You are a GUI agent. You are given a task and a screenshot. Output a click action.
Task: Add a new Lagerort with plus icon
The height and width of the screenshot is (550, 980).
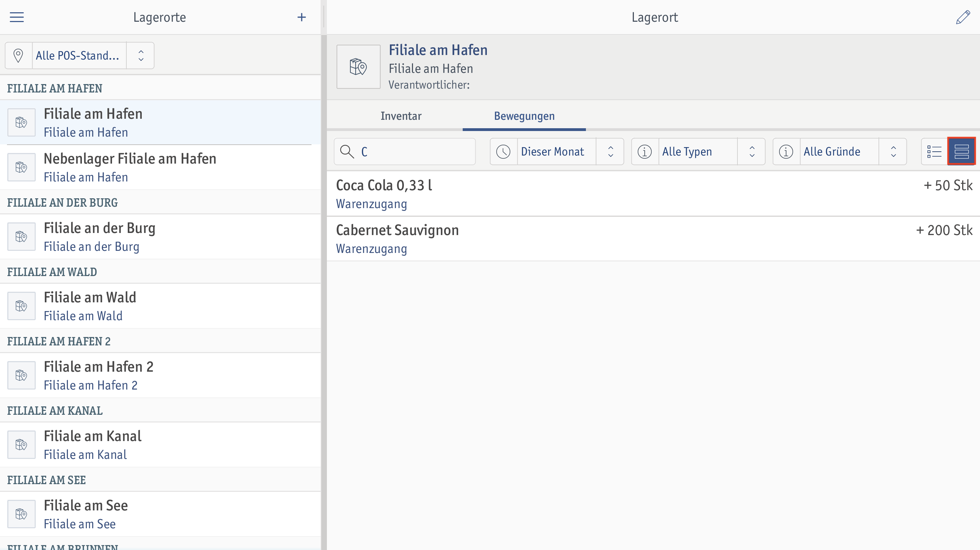tap(301, 17)
